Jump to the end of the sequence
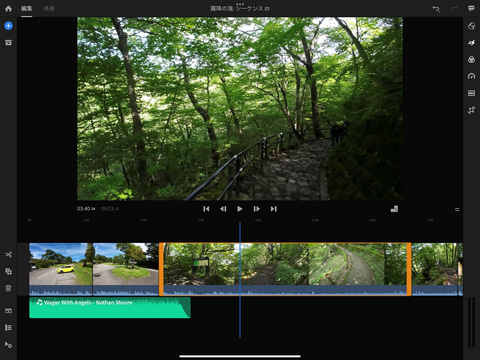 [x=273, y=209]
